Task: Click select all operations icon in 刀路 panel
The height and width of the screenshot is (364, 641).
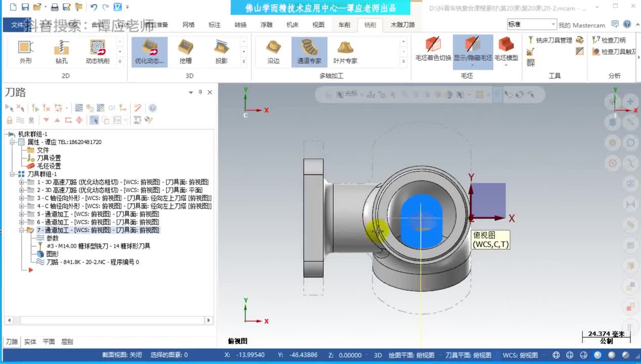Action: 9,108
